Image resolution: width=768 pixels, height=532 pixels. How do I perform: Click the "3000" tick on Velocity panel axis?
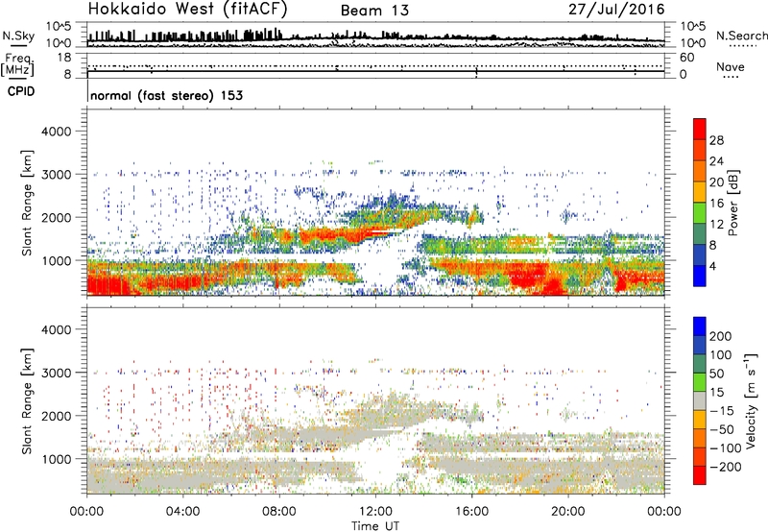tap(57, 373)
